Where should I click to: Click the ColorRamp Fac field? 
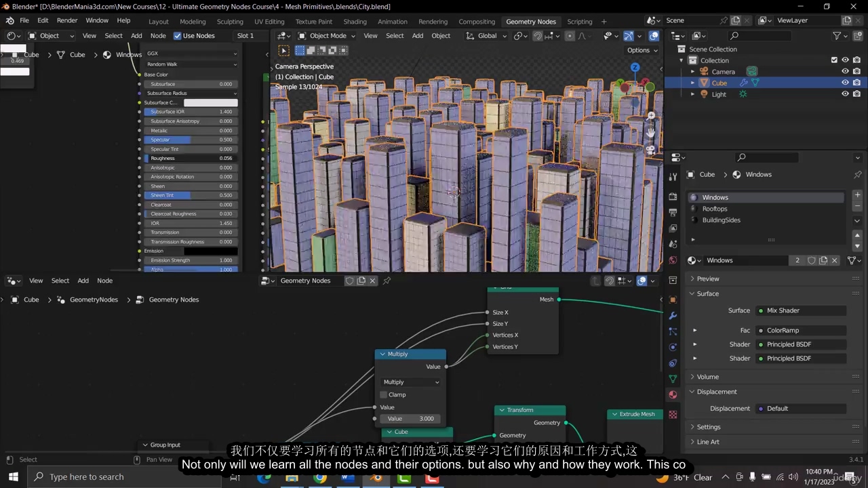802,330
